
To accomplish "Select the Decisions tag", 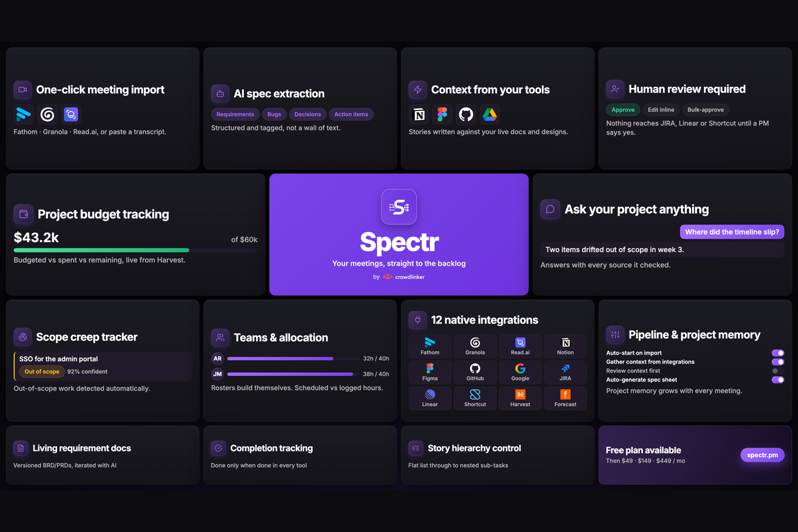I will pos(308,114).
